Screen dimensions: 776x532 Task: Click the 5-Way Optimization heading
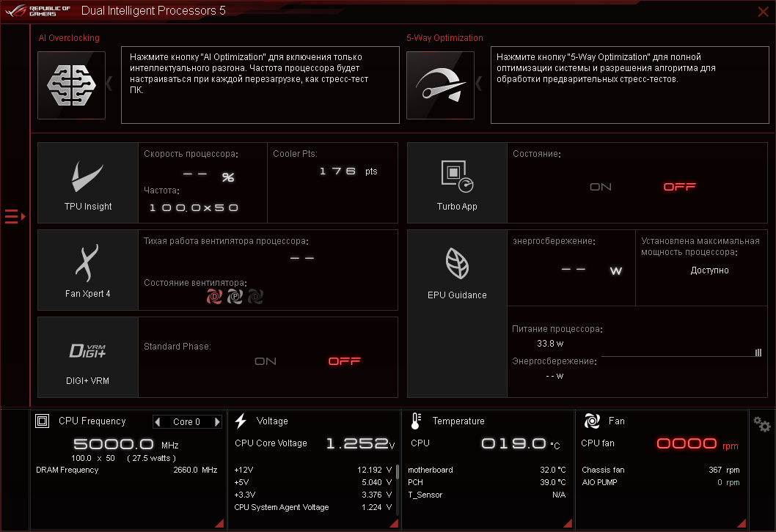pyautogui.click(x=445, y=38)
